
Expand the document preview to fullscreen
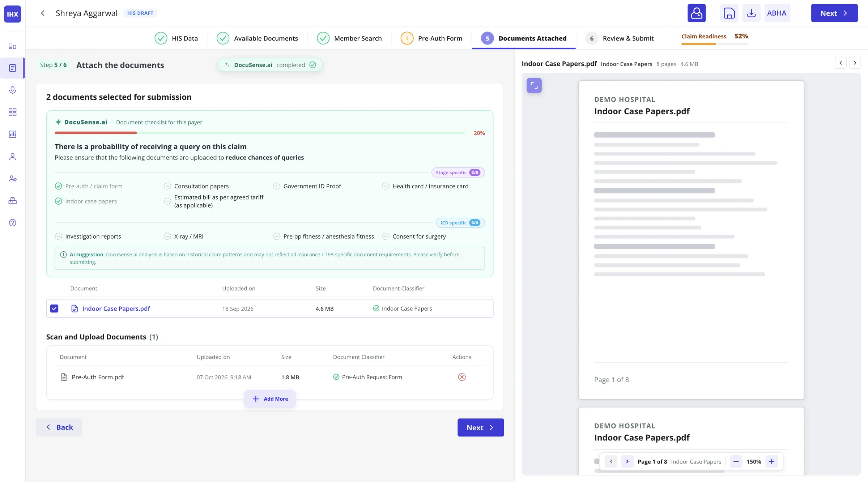click(x=534, y=85)
